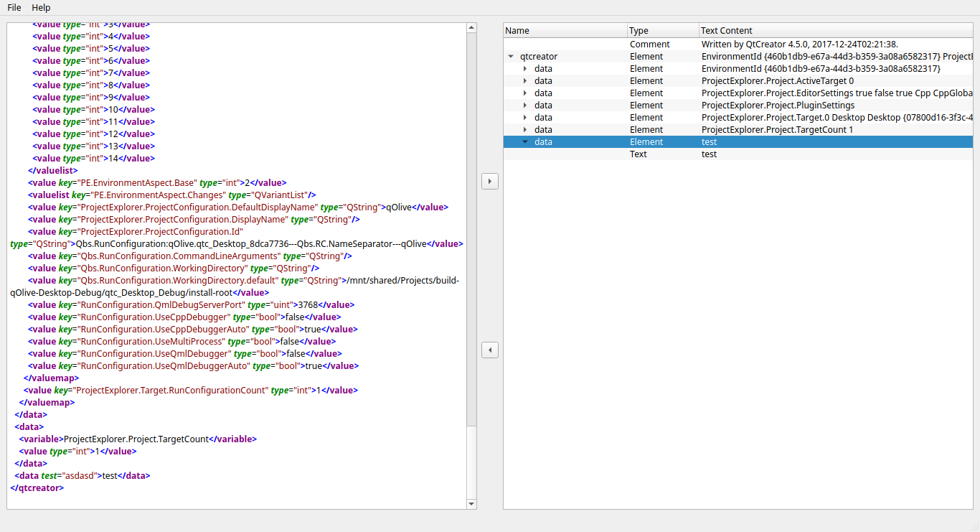
Task: Select the Comment row in the tree
Action: pos(738,45)
